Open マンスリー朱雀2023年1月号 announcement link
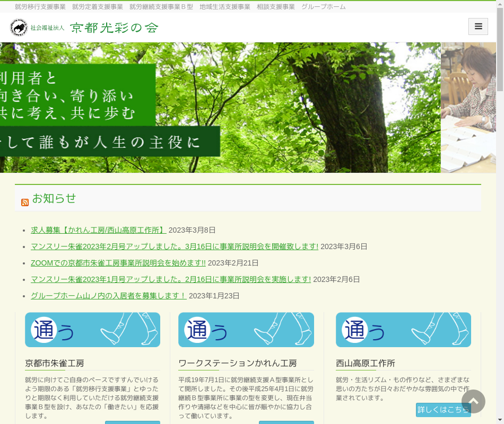504x424 pixels. click(x=171, y=279)
